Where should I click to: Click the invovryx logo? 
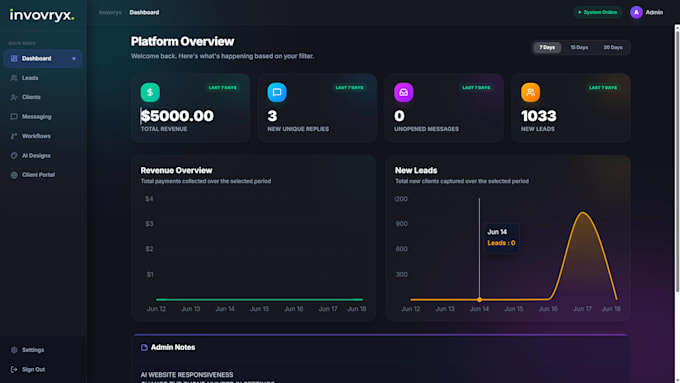[x=42, y=15]
